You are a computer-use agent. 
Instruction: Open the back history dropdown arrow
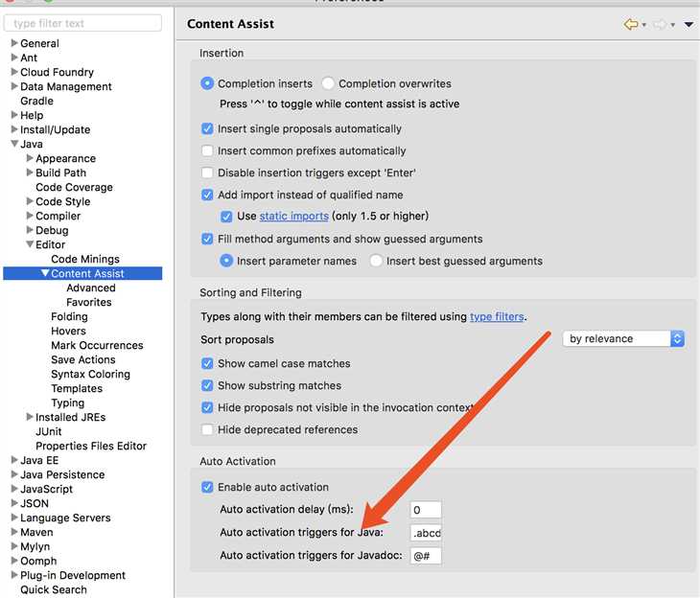pos(643,25)
